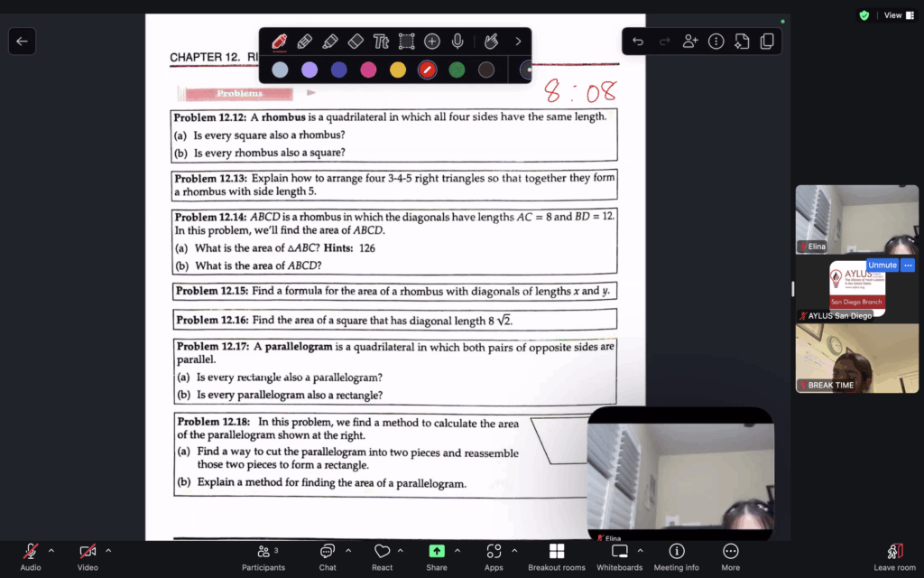Select the eraser tool in the annotation toolbar

coord(355,42)
